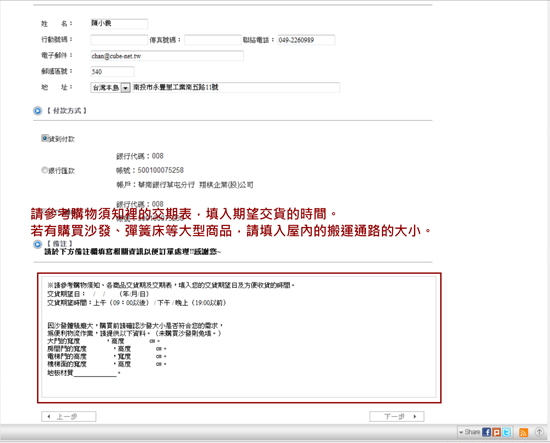Screen dimensions: 550x443
Task: Click the empty 行動號碼 mobile field
Action: coord(119,40)
